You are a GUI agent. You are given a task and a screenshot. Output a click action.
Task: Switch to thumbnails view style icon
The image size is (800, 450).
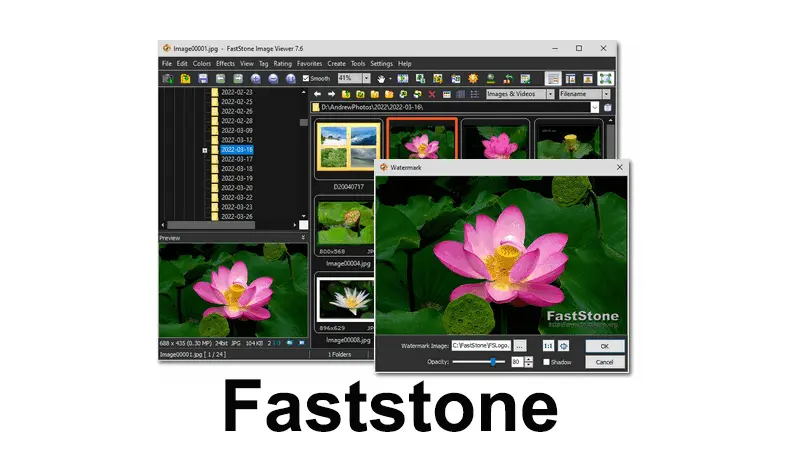tap(446, 94)
